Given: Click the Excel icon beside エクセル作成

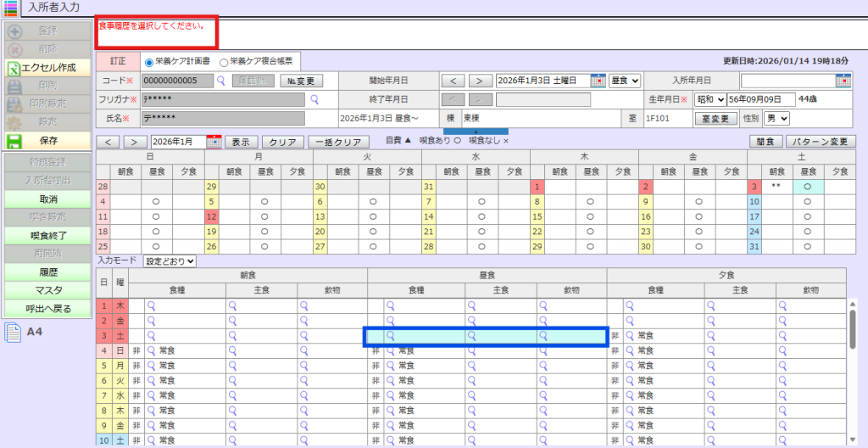Looking at the screenshot, I should click(14, 68).
